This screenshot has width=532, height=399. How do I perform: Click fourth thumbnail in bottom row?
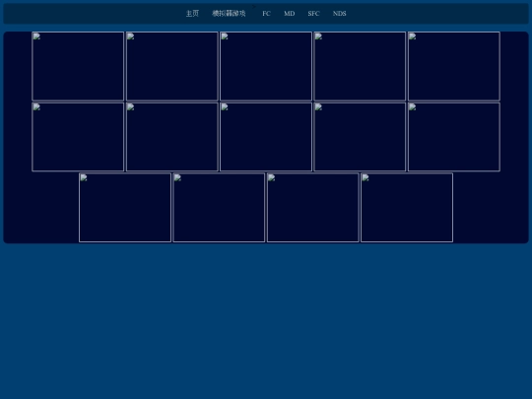pyautogui.click(x=407, y=208)
